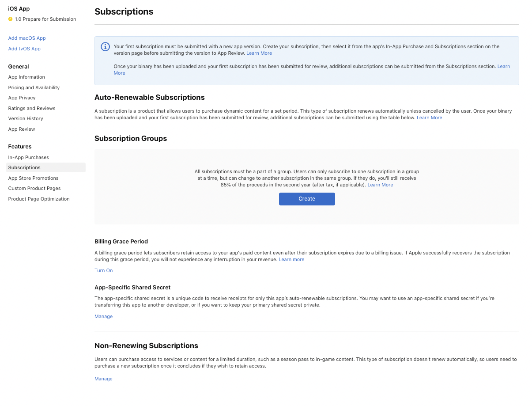Click the info icon in the notice banner
532x406 pixels.
105,47
